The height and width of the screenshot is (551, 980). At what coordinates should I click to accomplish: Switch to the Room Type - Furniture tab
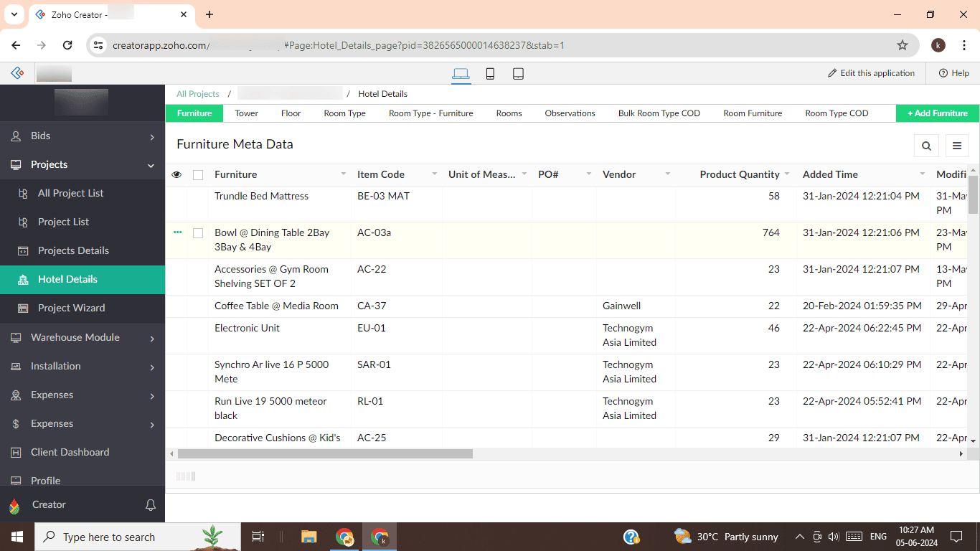click(430, 113)
